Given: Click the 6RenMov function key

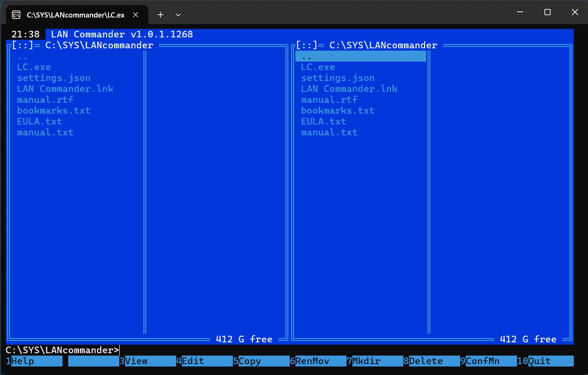Looking at the screenshot, I should (318, 361).
